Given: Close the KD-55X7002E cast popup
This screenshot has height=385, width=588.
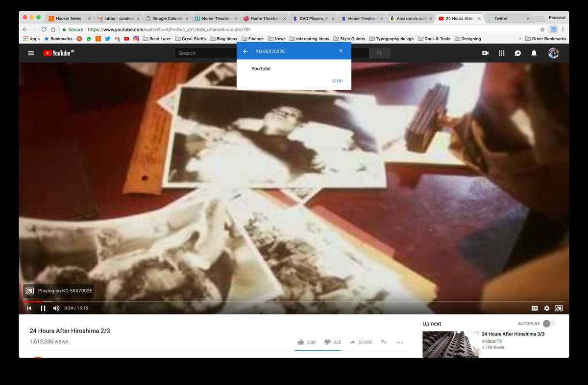Looking at the screenshot, I should click(341, 51).
